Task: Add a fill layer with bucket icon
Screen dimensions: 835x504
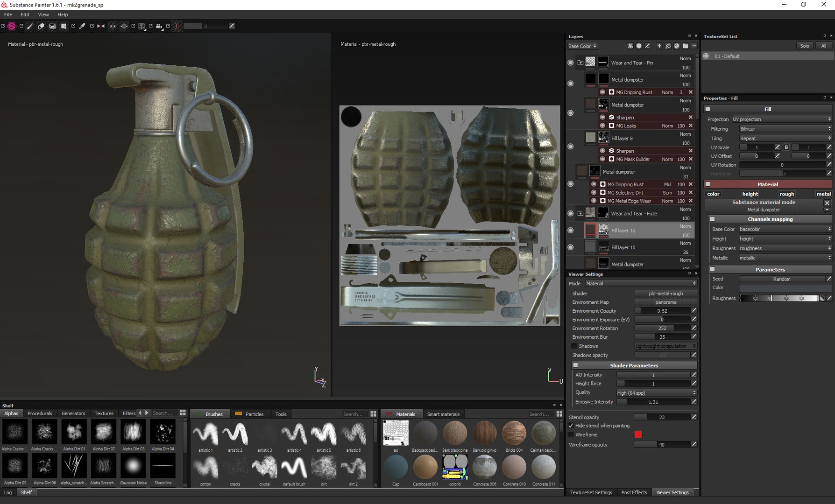Action: (x=668, y=46)
